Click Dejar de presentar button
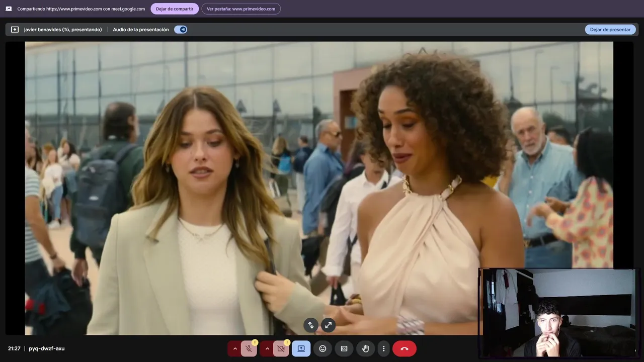Viewport: 644px width, 362px height. click(610, 30)
